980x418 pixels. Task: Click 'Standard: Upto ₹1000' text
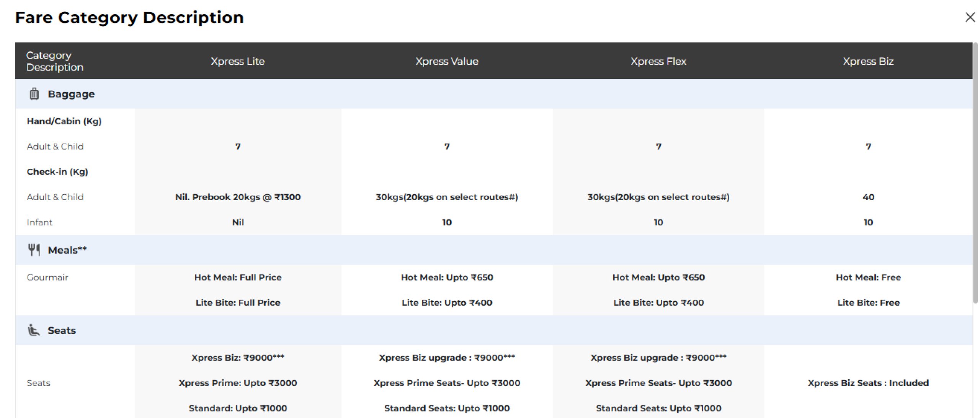[x=238, y=408]
